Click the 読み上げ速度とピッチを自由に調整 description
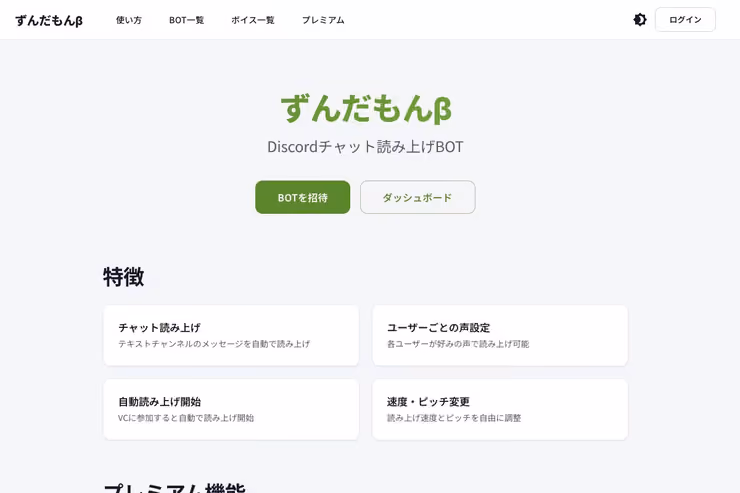740x493 pixels. coord(454,418)
